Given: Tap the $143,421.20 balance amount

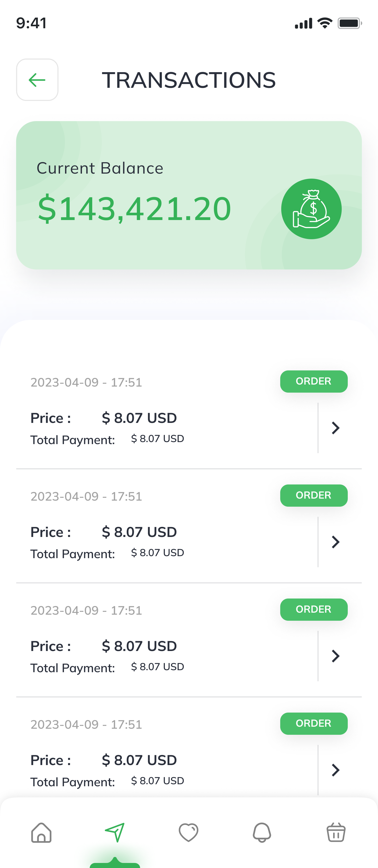Looking at the screenshot, I should click(x=134, y=209).
